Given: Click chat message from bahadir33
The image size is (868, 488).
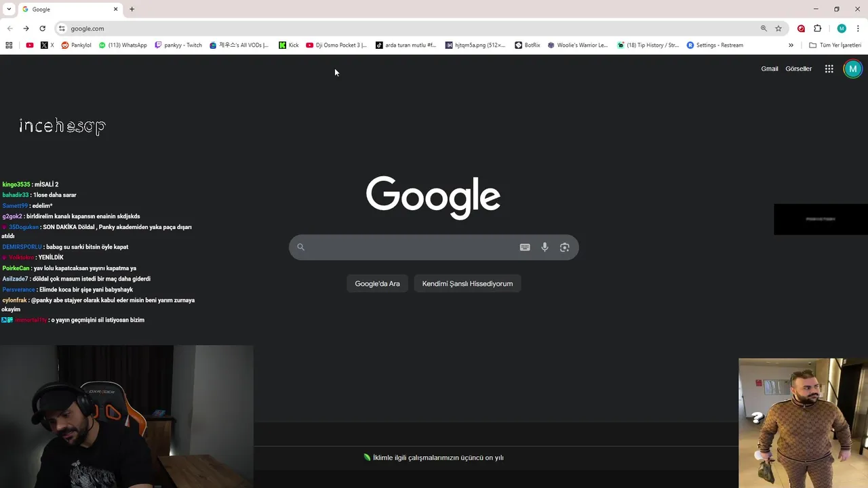Looking at the screenshot, I should (x=55, y=195).
